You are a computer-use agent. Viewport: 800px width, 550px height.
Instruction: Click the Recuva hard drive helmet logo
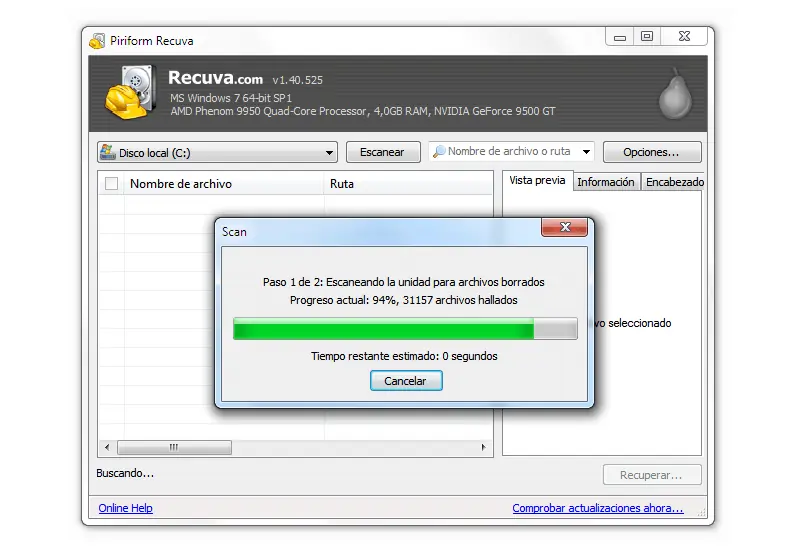[x=131, y=92]
